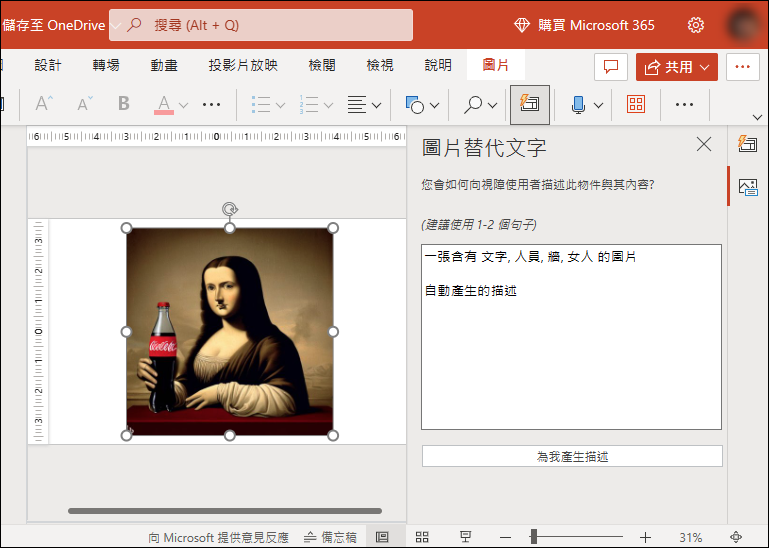Image resolution: width=769 pixels, height=548 pixels.
Task: Click numbered list icon
Action: pyautogui.click(x=309, y=104)
